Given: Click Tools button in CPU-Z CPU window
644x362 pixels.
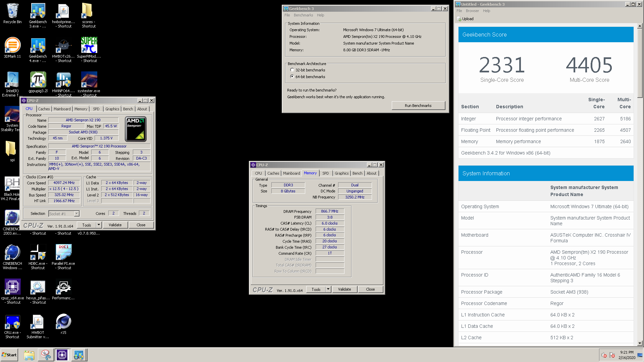Looking at the screenshot, I should (x=87, y=225).
